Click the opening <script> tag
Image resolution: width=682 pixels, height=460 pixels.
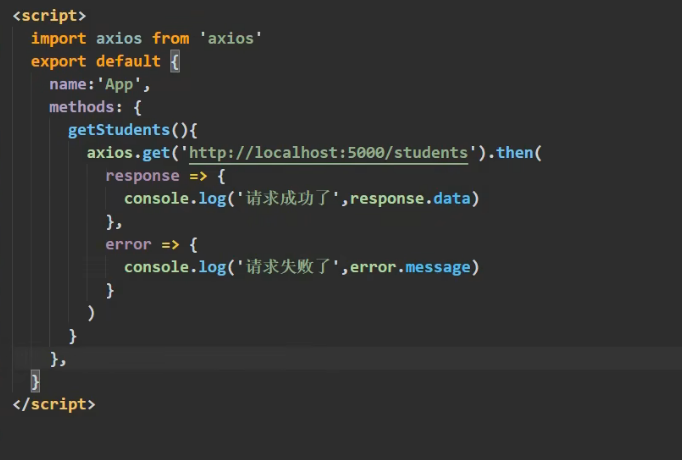point(49,16)
